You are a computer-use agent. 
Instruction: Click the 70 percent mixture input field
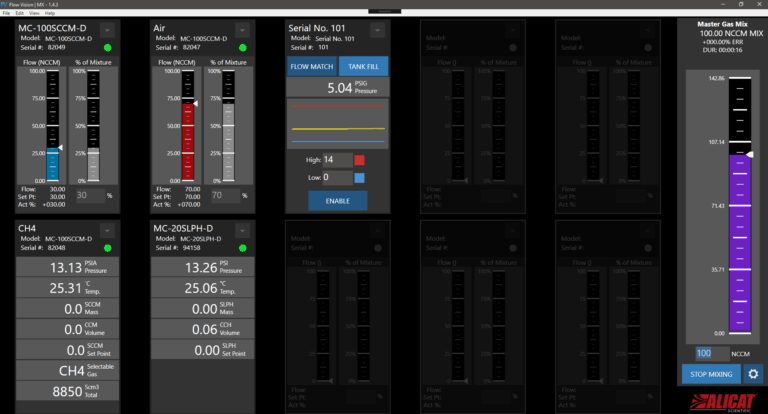coord(225,195)
